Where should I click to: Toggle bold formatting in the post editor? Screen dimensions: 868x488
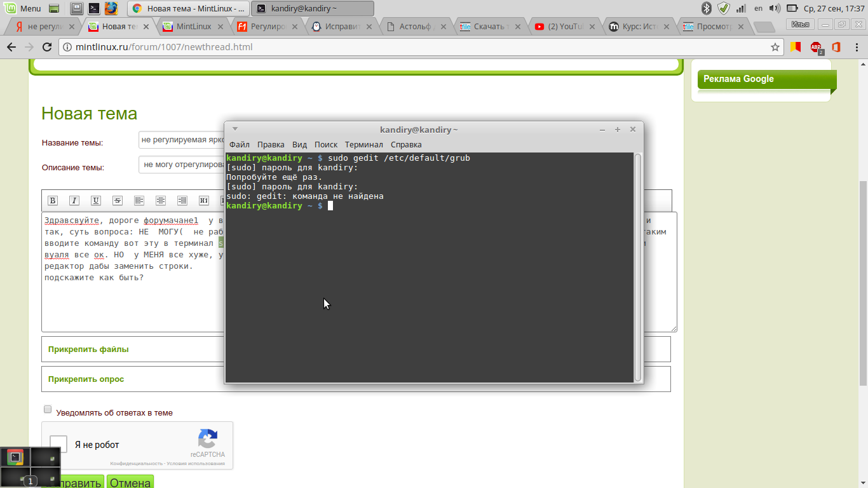tap(53, 201)
